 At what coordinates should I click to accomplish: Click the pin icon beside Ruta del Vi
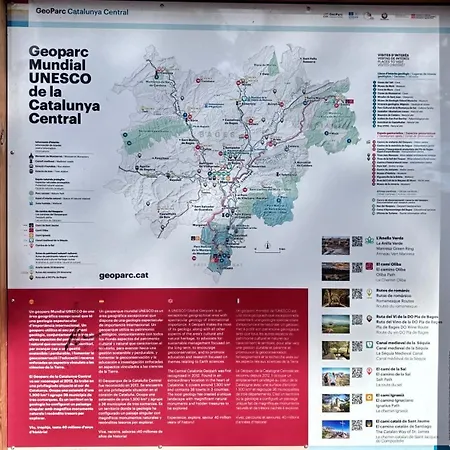(x=369, y=319)
